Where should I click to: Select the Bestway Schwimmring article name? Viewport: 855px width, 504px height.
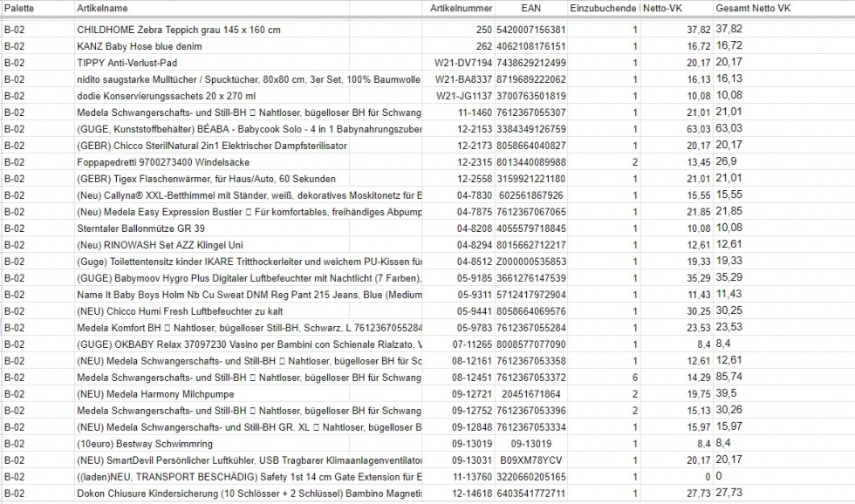(145, 444)
